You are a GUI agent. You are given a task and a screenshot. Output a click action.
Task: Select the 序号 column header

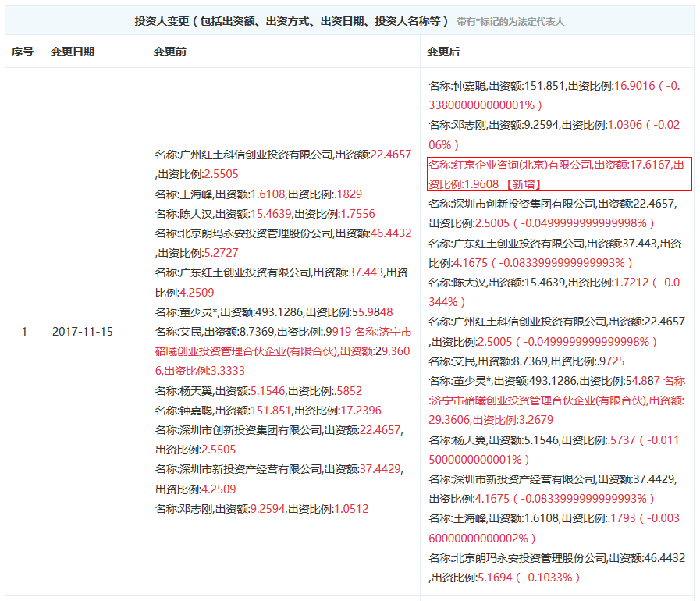pos(23,52)
